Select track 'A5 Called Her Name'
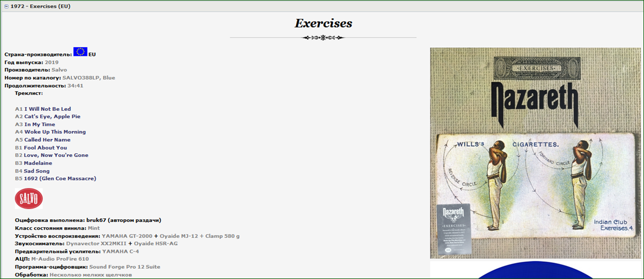 tap(43, 140)
